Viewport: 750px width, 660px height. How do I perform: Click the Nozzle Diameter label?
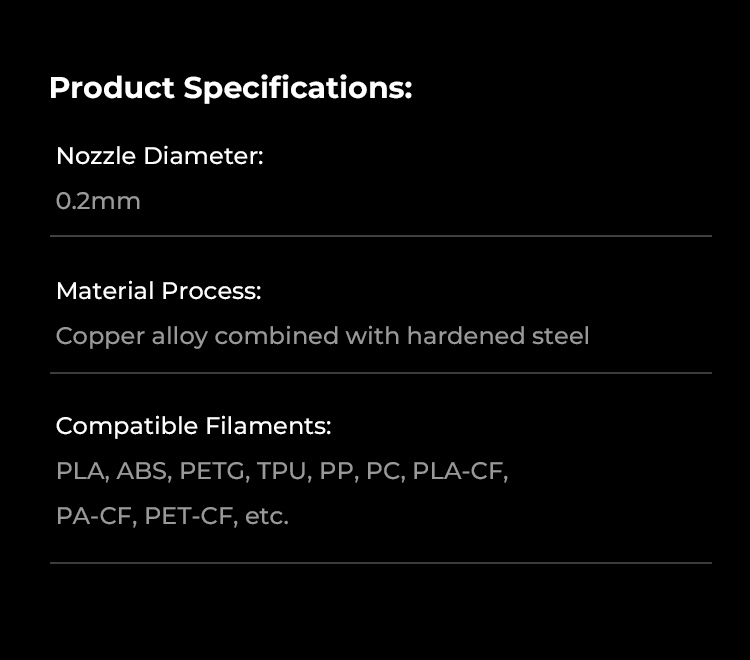pos(159,156)
